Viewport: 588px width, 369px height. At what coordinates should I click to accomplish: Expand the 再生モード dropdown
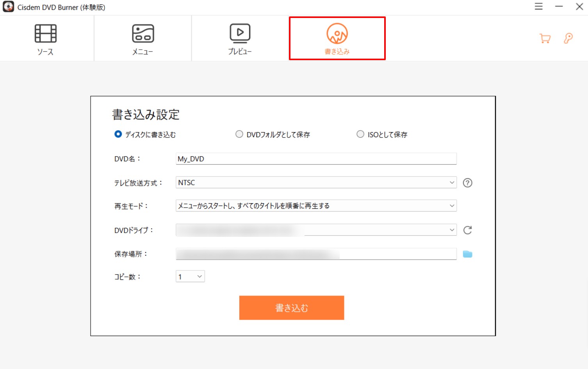click(x=316, y=206)
